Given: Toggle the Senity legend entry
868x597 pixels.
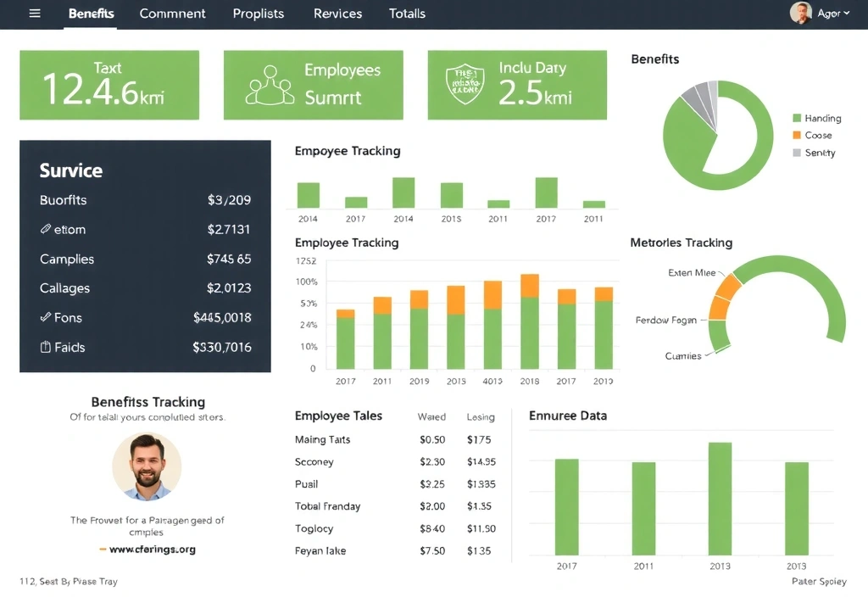Looking at the screenshot, I should [816, 152].
